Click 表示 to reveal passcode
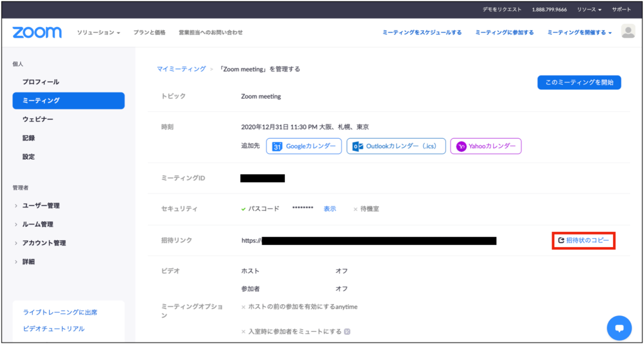 coord(330,209)
